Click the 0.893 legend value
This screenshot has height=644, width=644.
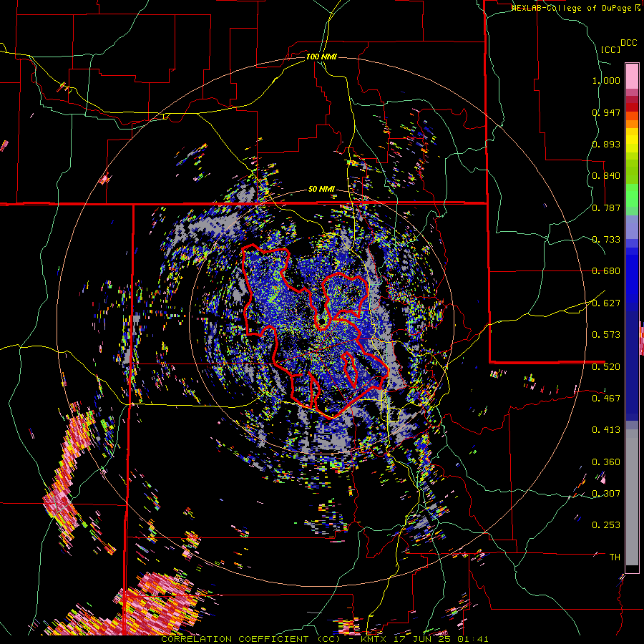point(606,144)
